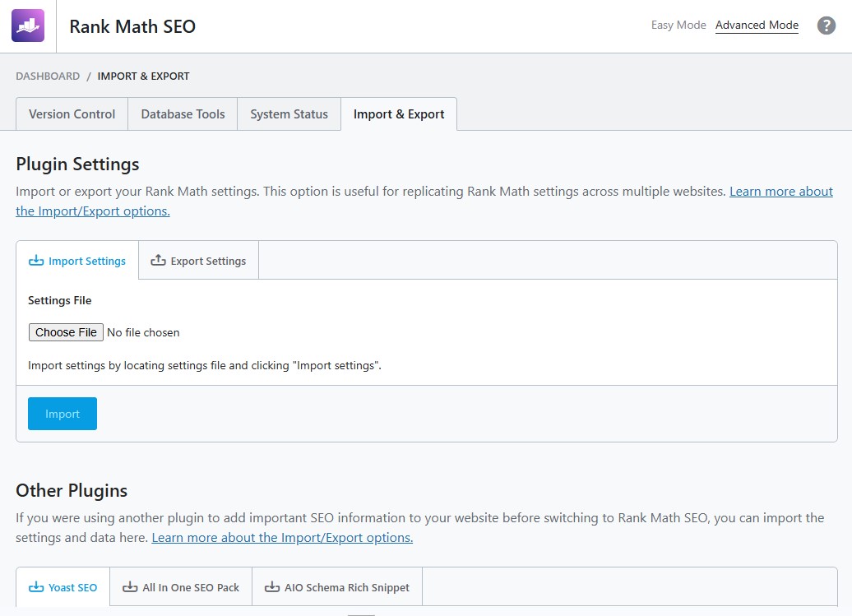The image size is (852, 616).
Task: Click the Yoast SEO import icon
Action: (36, 587)
